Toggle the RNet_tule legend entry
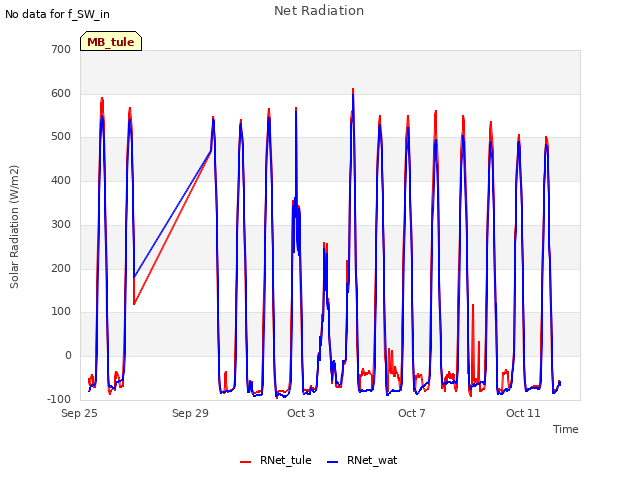Viewport: 640px width, 480px height. [x=276, y=460]
